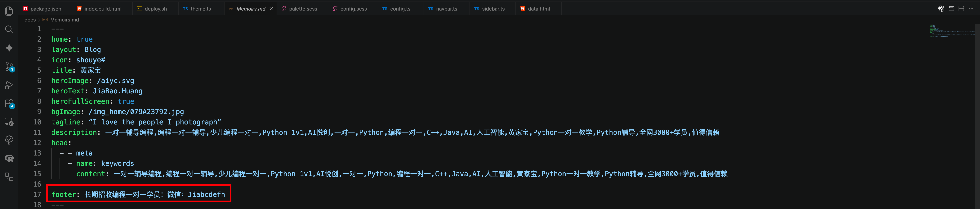
Task: Click the 'heroFullScreen: true' line
Action: 92,101
